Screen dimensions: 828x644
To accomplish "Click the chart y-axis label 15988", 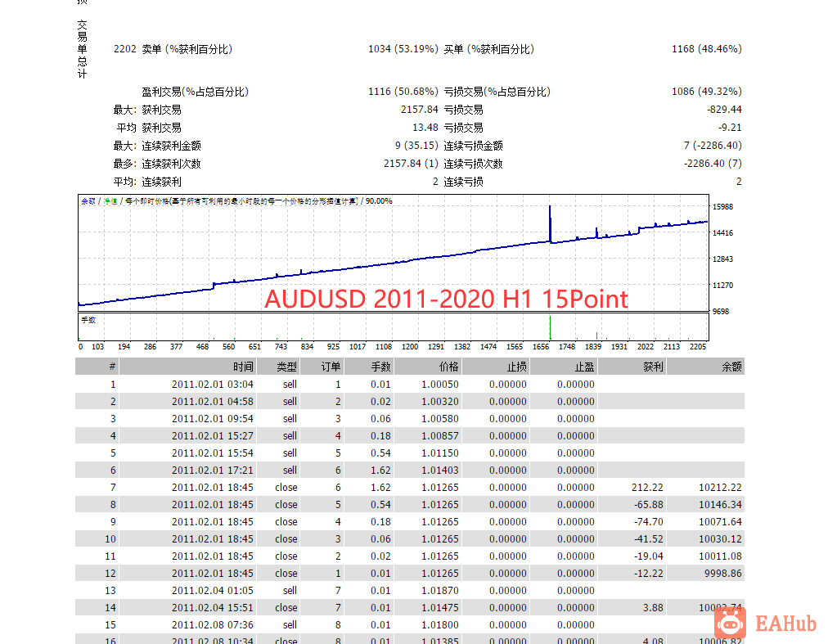I will pos(723,206).
